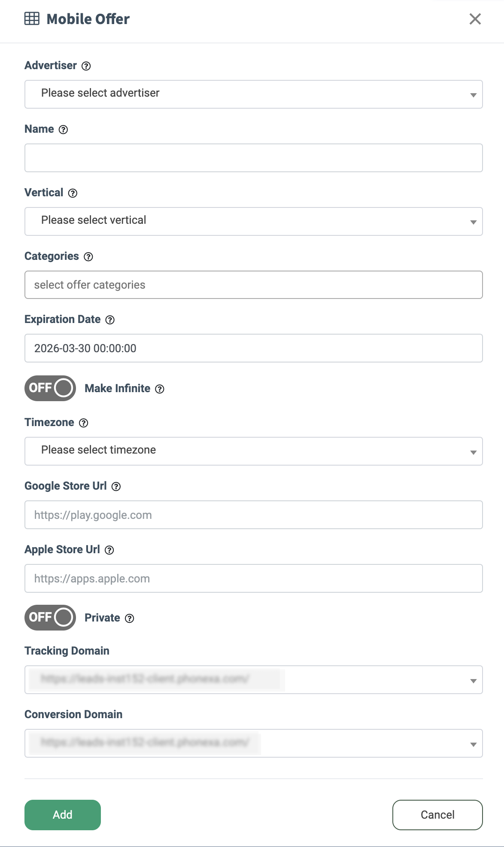
Task: Click into the Name text field
Action: pyautogui.click(x=253, y=158)
